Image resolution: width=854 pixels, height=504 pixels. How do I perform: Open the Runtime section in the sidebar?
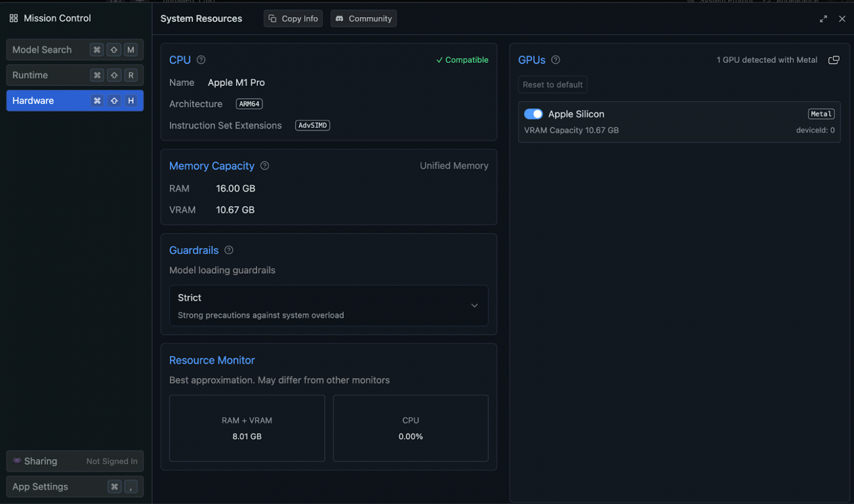point(41,75)
